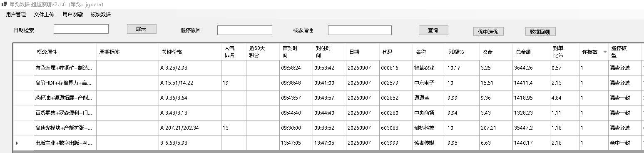
Task: Click stock code 002852 cell
Action: pos(396,98)
